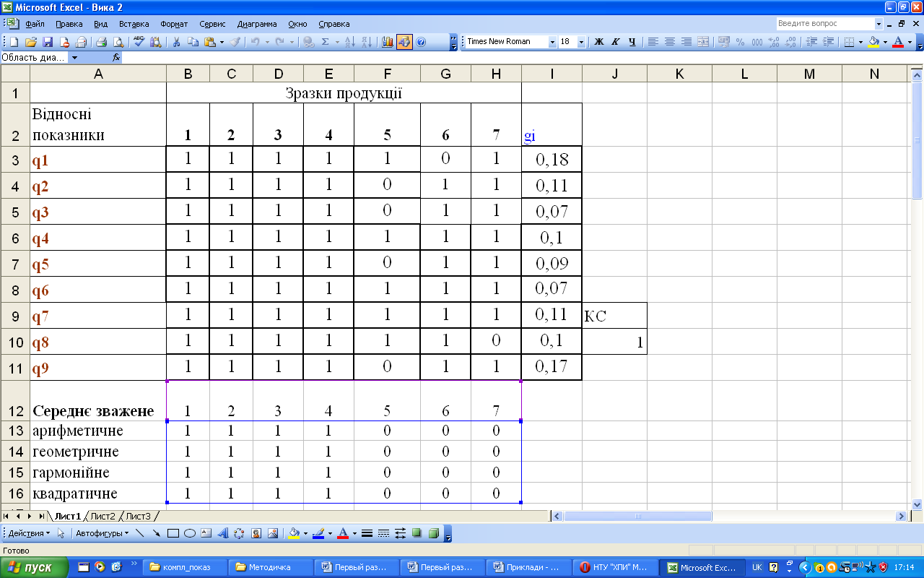Save the workbook with the floppy disk icon
Screen dimensions: 924x578
point(48,42)
